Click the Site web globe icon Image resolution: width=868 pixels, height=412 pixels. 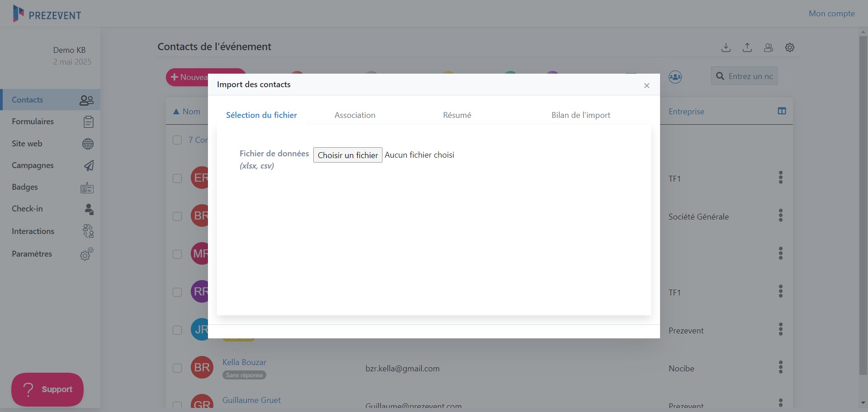88,144
